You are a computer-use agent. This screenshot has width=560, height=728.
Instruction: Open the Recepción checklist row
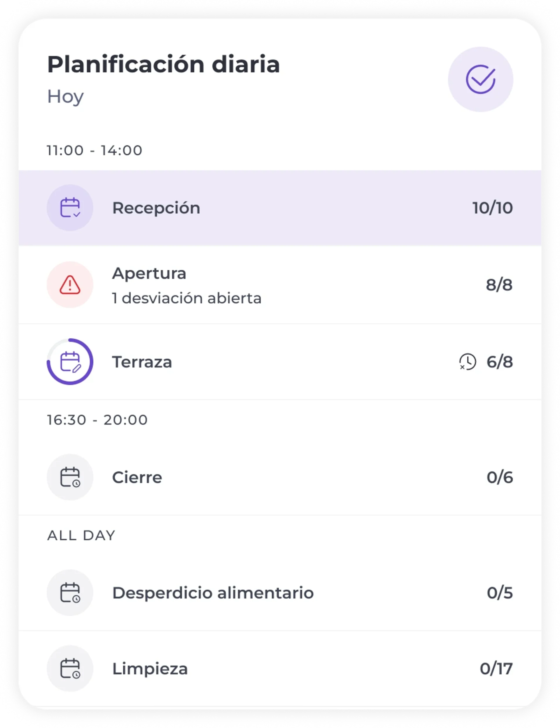(280, 208)
